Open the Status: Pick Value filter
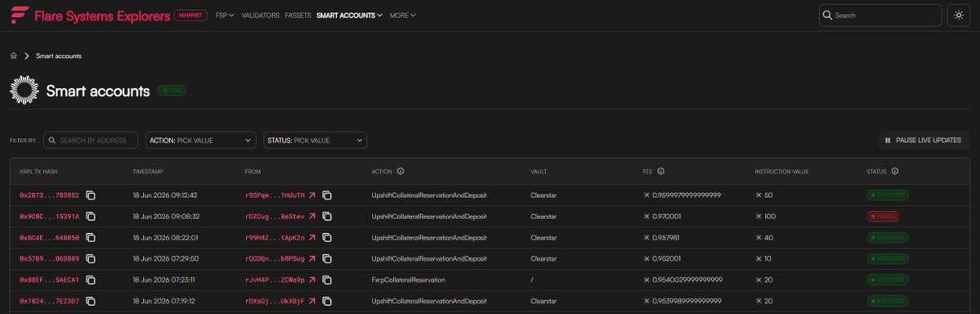 (x=315, y=140)
